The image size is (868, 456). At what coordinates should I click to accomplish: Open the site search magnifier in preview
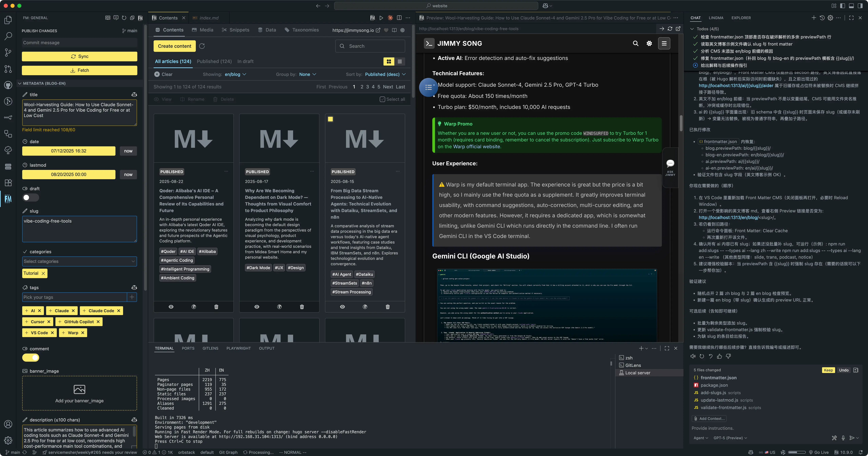pyautogui.click(x=636, y=43)
